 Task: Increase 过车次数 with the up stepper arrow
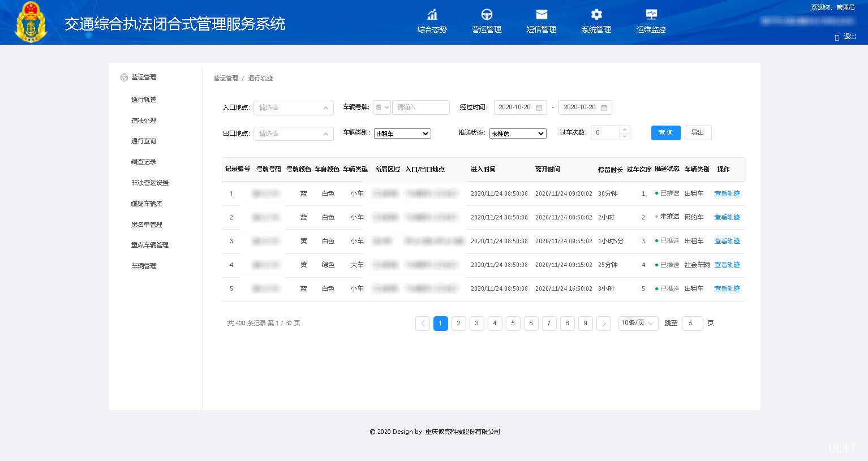click(x=624, y=130)
